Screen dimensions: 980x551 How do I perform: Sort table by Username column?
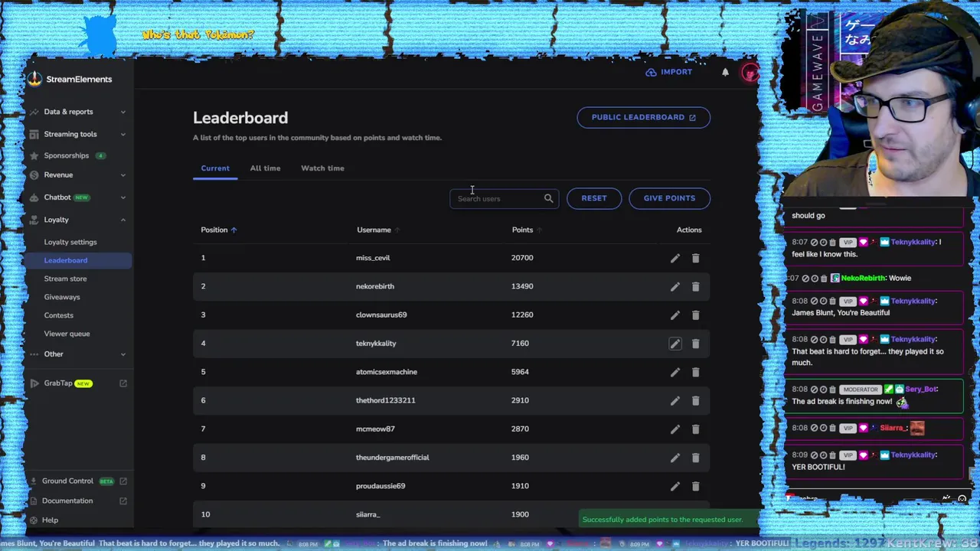[x=377, y=230]
